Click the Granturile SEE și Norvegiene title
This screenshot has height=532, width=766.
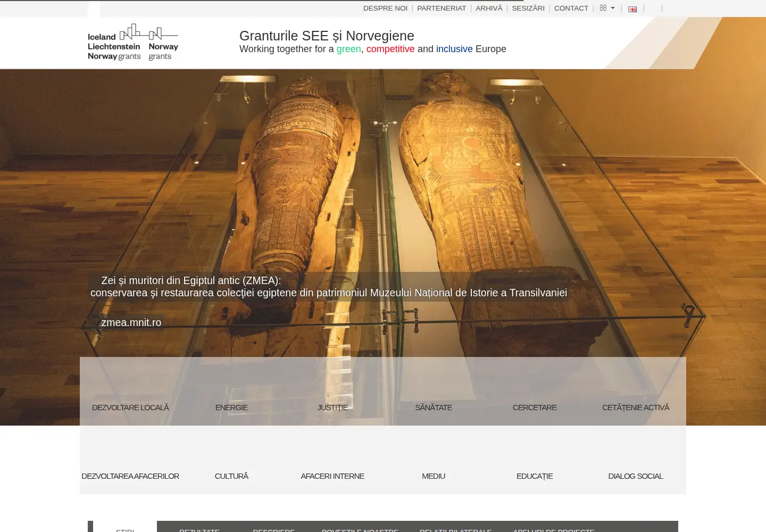coord(327,36)
